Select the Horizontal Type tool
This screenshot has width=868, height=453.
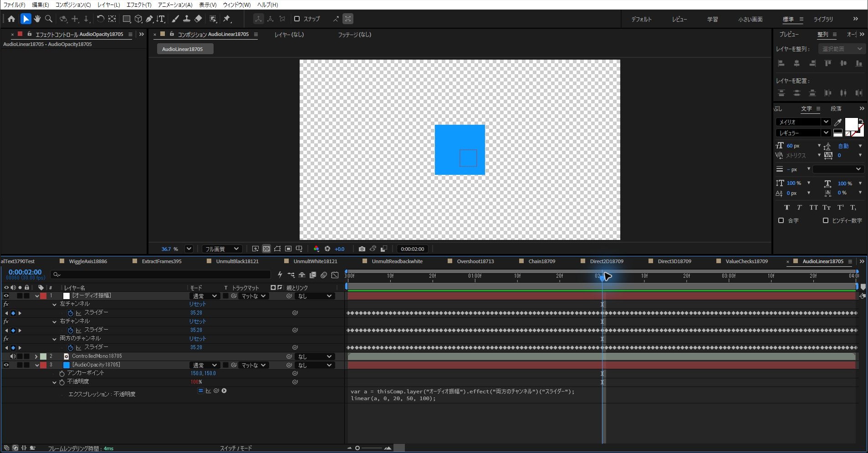pos(161,19)
